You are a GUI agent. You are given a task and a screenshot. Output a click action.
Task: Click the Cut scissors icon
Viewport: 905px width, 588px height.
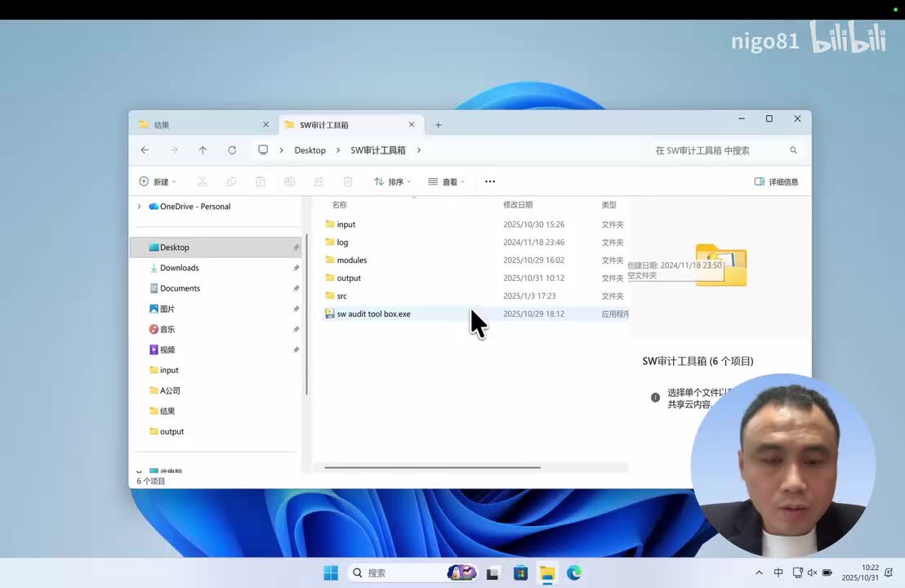tap(202, 182)
